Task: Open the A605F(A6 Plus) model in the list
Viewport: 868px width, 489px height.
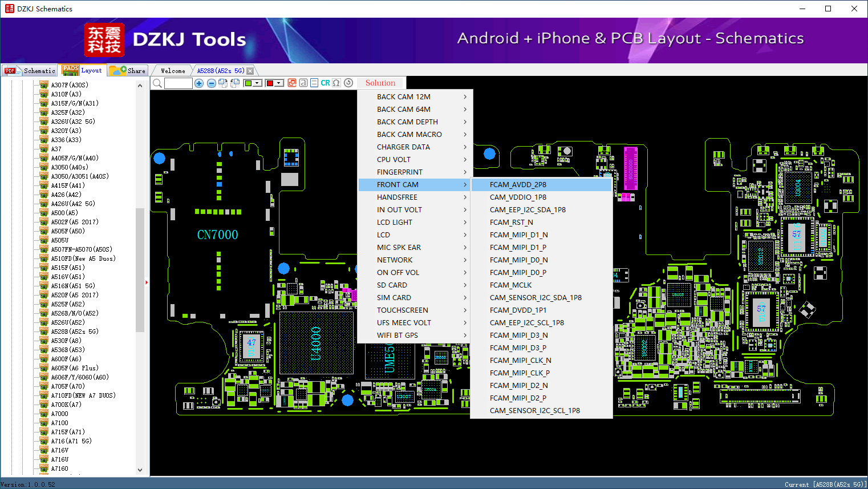Action: point(75,368)
